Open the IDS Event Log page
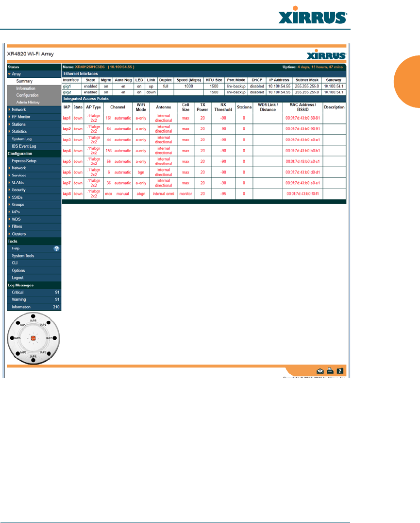The image size is (420, 523). coord(24,146)
